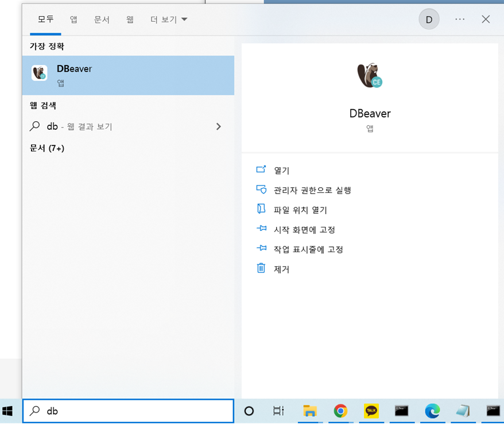This screenshot has width=504, height=425.
Task: Click the magnifier icon in taskbar search box
Action: click(x=34, y=411)
